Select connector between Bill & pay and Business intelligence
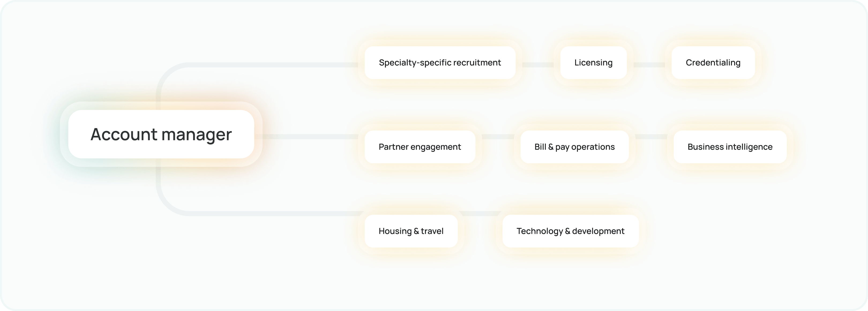Viewport: 868px width, 311px height. click(651, 136)
